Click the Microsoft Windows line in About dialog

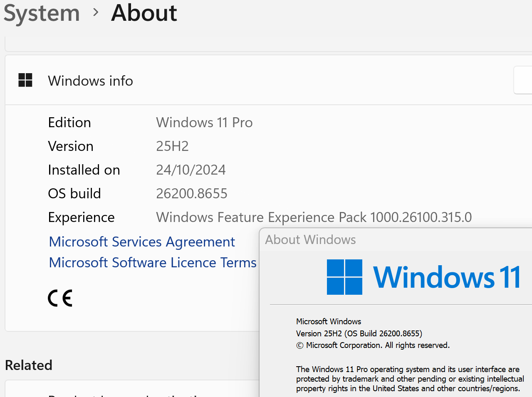click(x=329, y=321)
